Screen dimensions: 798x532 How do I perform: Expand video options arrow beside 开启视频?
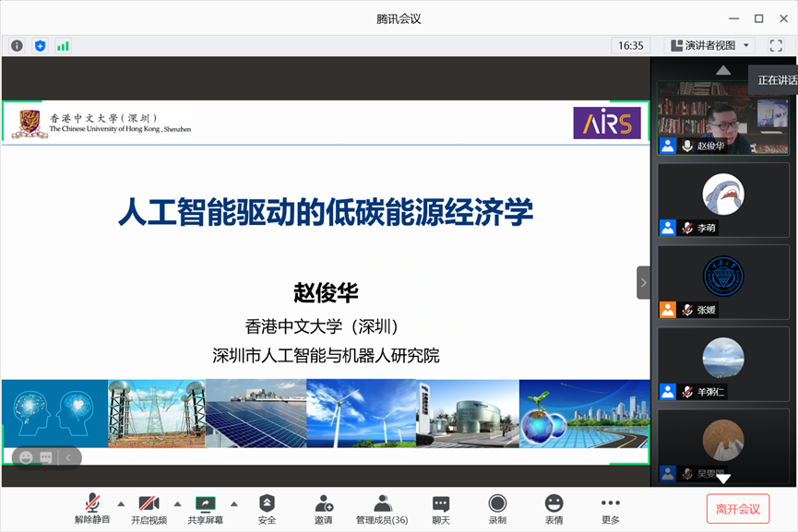(x=177, y=503)
